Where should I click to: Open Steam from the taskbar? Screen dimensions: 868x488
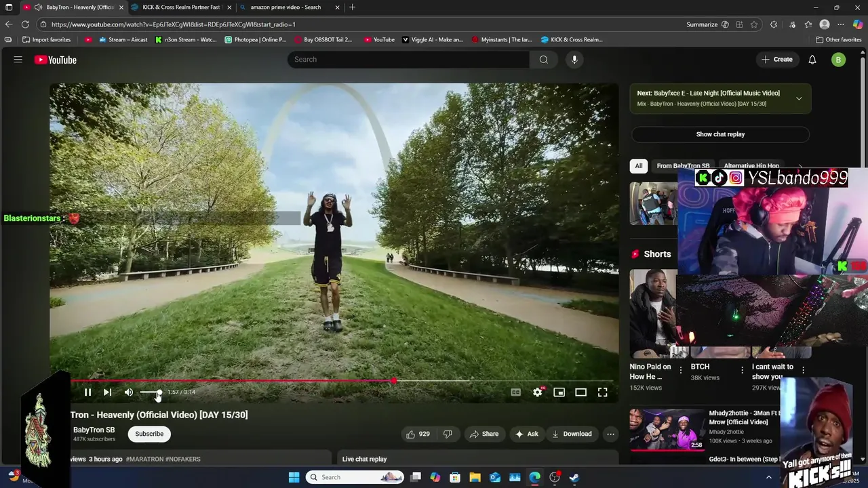click(574, 477)
